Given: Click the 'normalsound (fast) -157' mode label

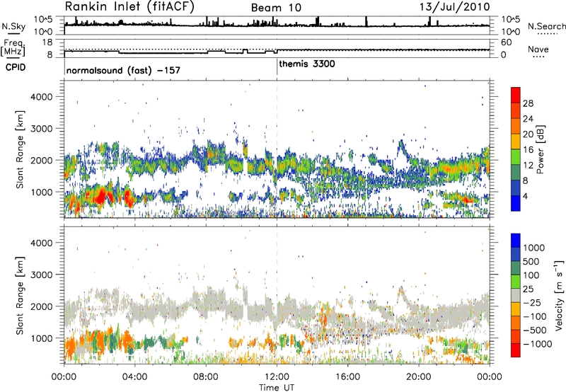Looking at the screenshot, I should click(x=123, y=70).
